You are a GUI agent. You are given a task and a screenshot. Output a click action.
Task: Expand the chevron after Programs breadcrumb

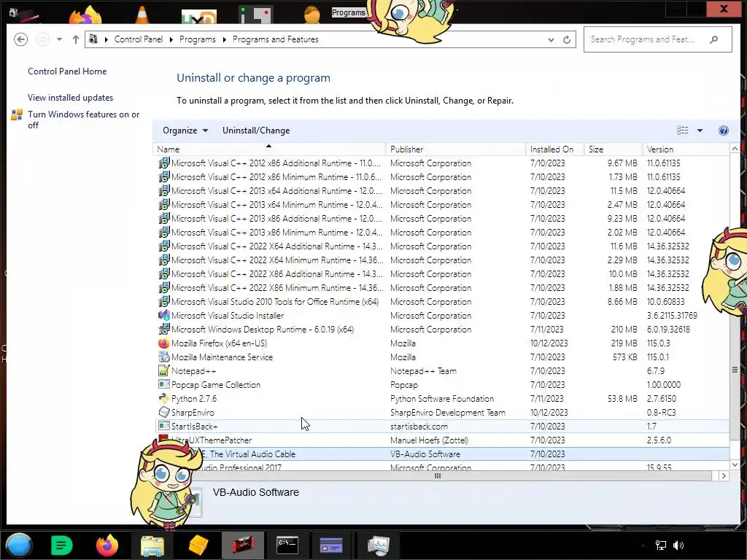[x=225, y=39]
